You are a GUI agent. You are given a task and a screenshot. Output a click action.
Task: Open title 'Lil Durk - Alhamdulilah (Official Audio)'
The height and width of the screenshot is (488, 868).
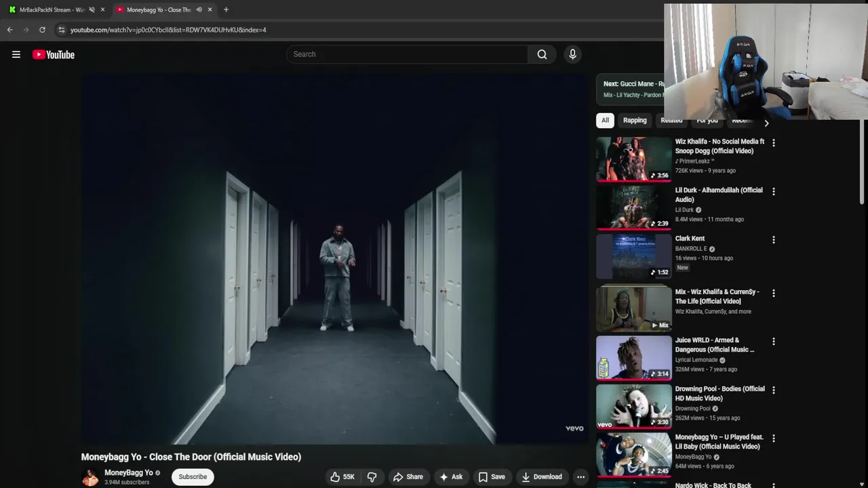click(x=719, y=195)
